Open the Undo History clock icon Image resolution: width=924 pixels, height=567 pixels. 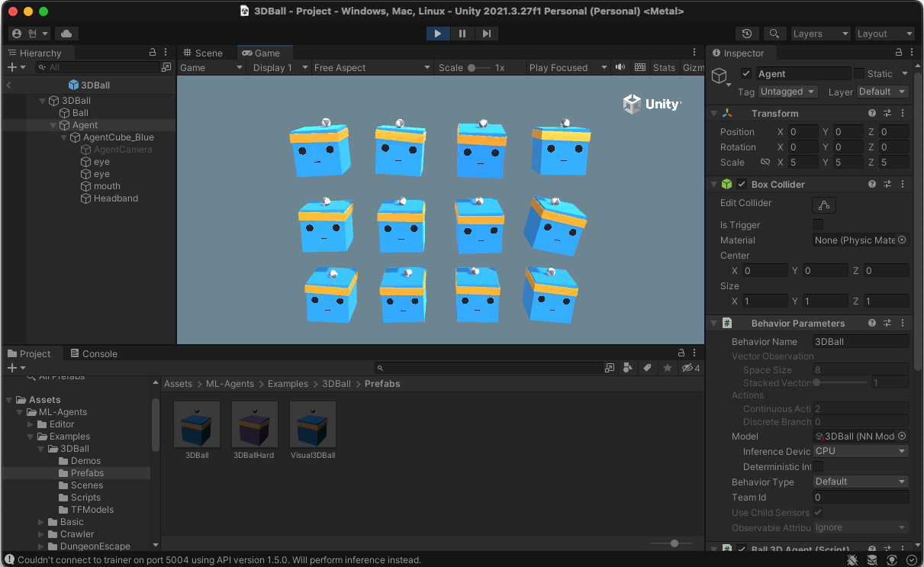747,34
